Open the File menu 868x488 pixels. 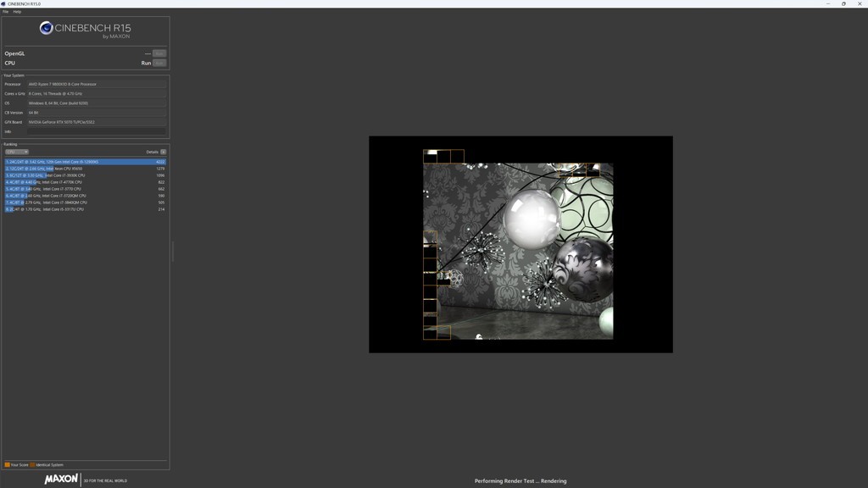5,12
